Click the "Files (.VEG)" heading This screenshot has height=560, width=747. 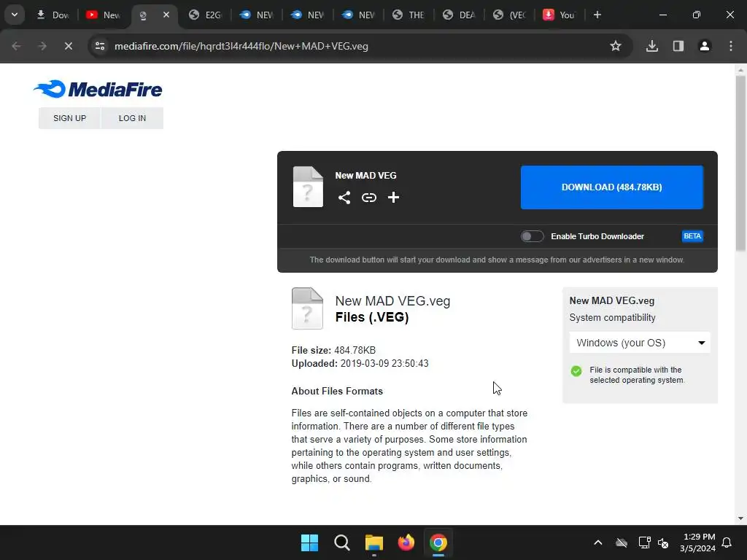click(372, 317)
